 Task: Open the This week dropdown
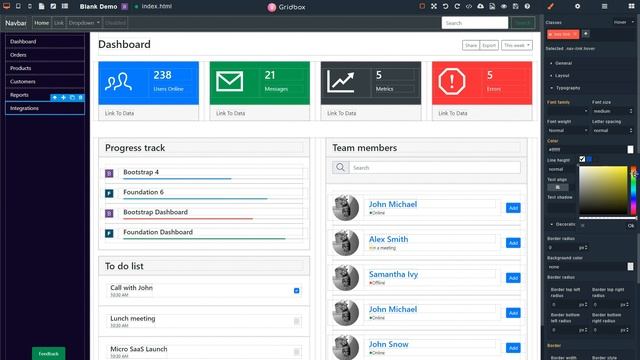(517, 45)
